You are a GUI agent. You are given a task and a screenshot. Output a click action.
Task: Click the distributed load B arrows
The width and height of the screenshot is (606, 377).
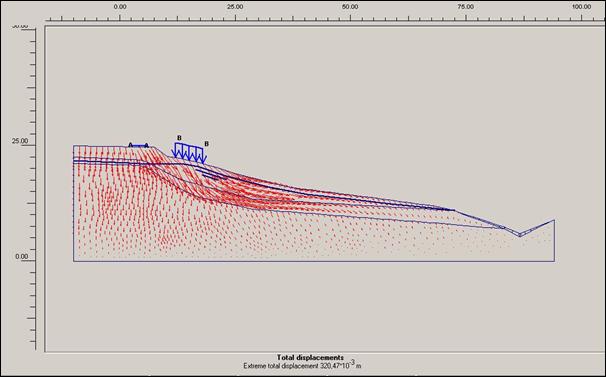coord(189,152)
